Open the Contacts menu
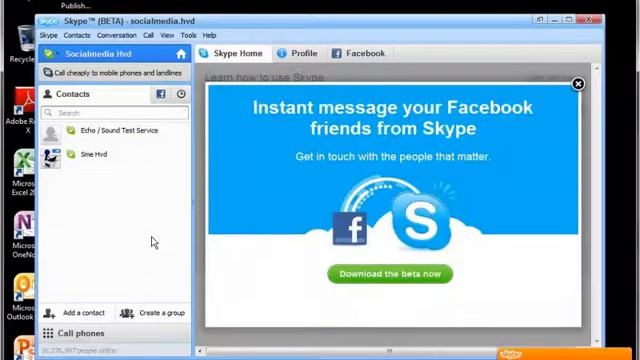The height and width of the screenshot is (360, 640). [77, 36]
